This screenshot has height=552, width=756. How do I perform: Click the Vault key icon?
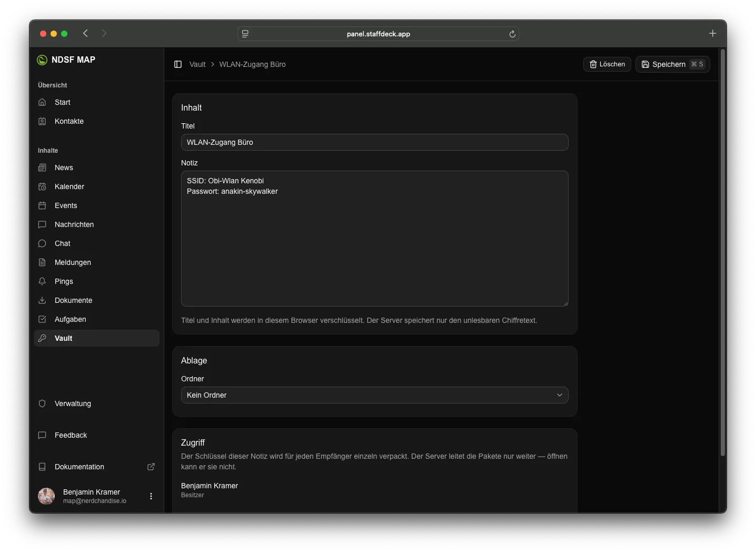(42, 338)
